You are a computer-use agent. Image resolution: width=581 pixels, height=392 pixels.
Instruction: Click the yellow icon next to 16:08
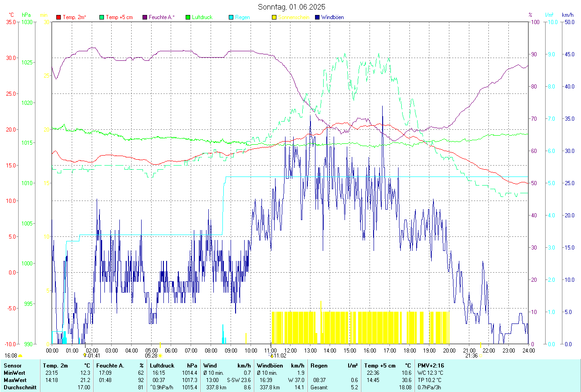pyautogui.click(x=20, y=356)
